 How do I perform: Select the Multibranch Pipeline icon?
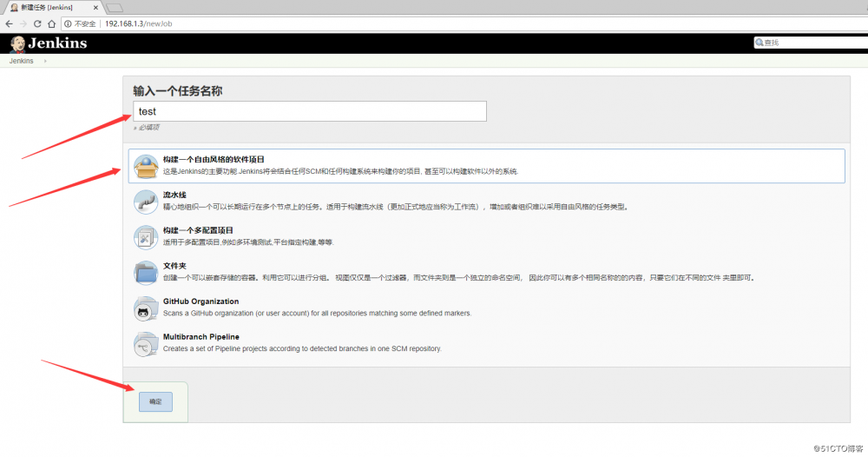point(146,343)
